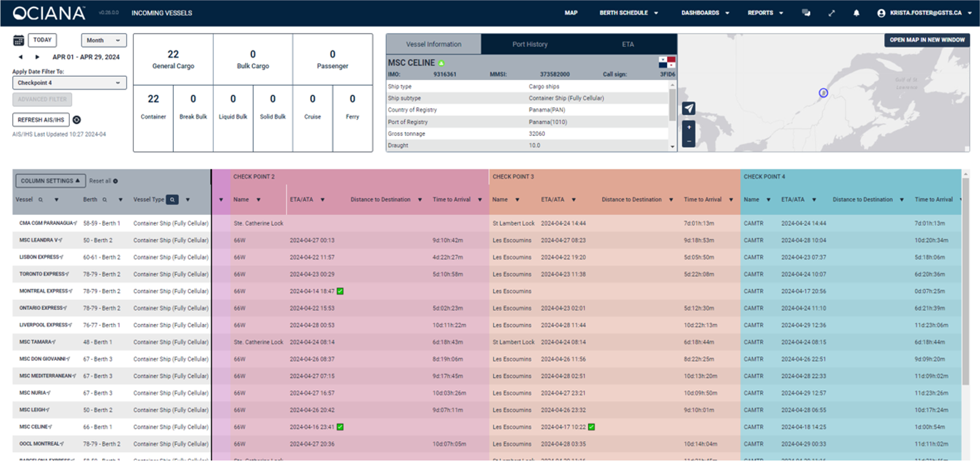Click MSC CELINE Checkpoint 3 green checkmark

click(592, 427)
